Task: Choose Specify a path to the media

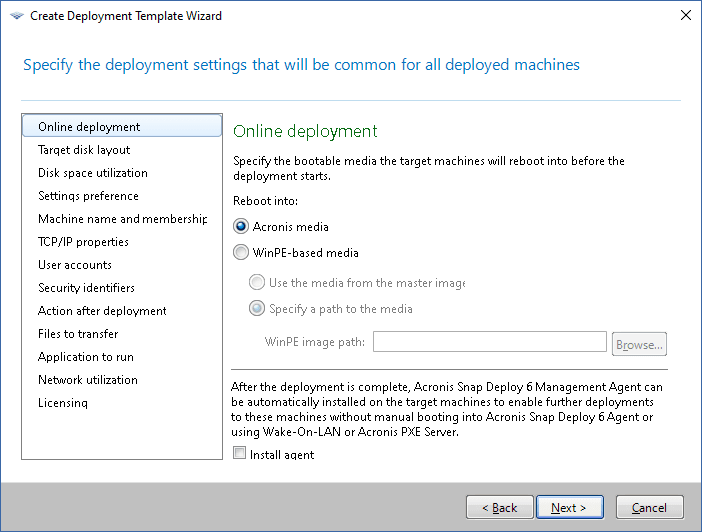Action: (257, 309)
